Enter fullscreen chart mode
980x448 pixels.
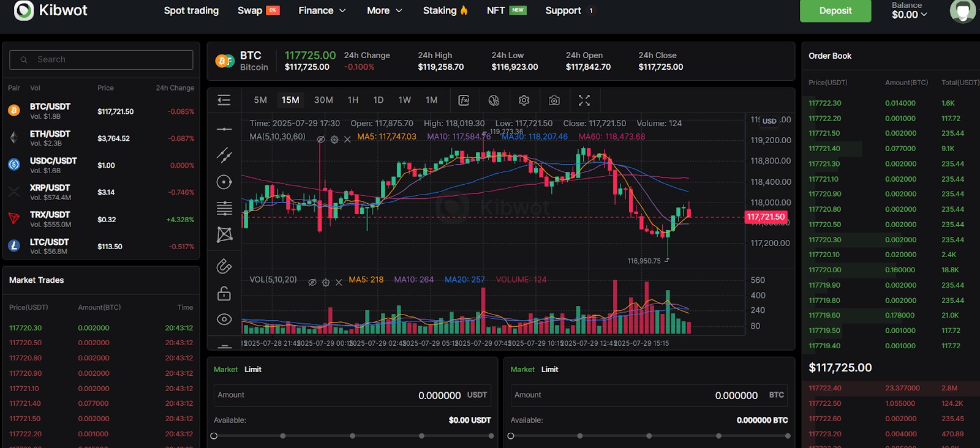[584, 100]
